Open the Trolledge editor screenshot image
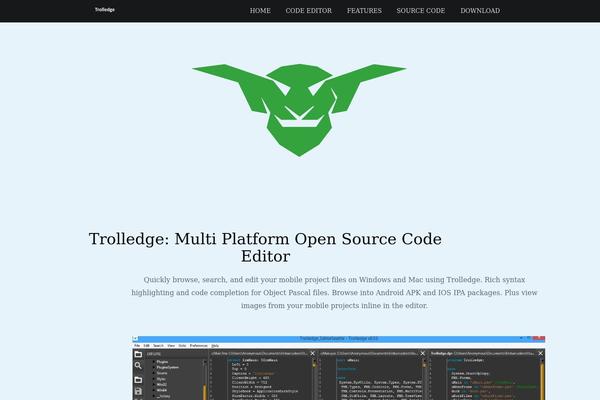The width and height of the screenshot is (600, 400). 339,368
